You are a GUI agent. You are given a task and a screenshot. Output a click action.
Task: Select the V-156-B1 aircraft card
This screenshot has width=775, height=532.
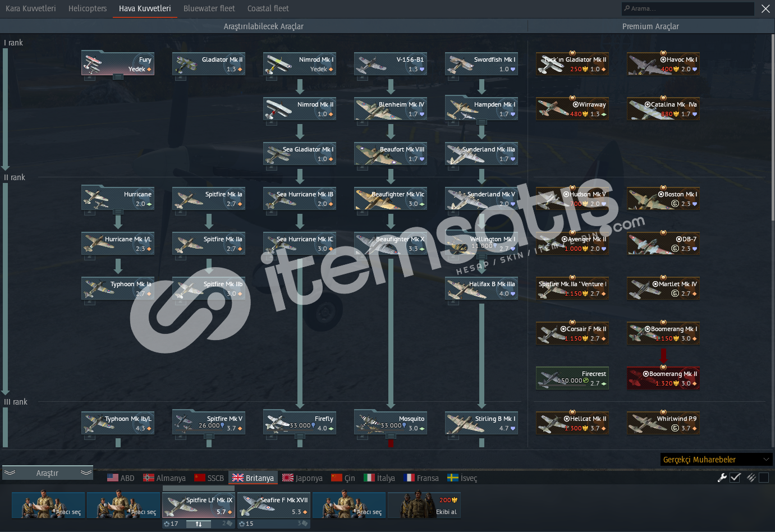391,63
